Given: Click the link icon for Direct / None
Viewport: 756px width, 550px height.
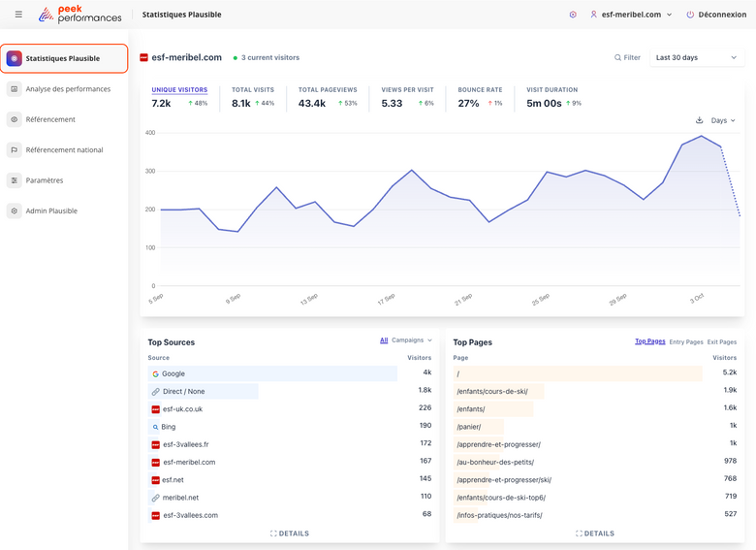Looking at the screenshot, I should 155,392.
